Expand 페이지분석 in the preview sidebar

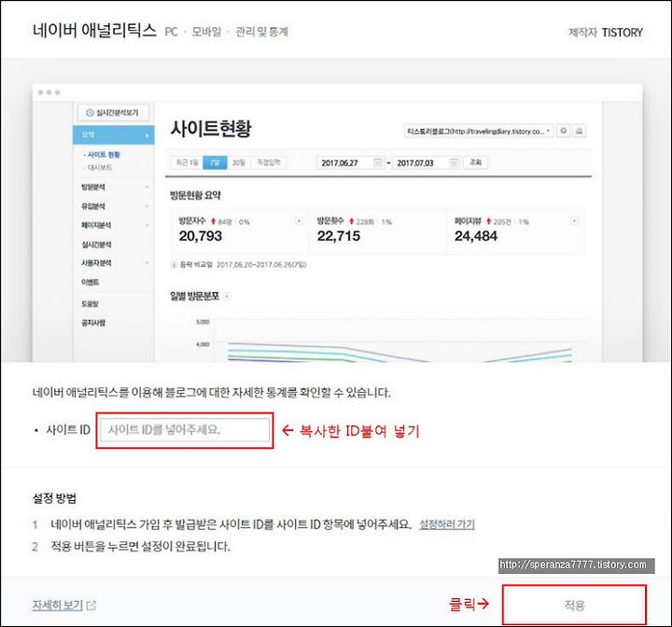114,225
